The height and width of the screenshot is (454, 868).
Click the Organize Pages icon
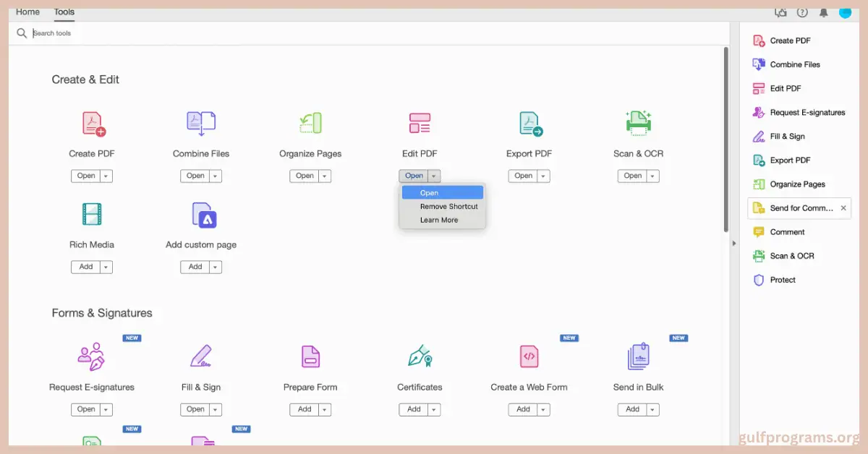coord(310,123)
